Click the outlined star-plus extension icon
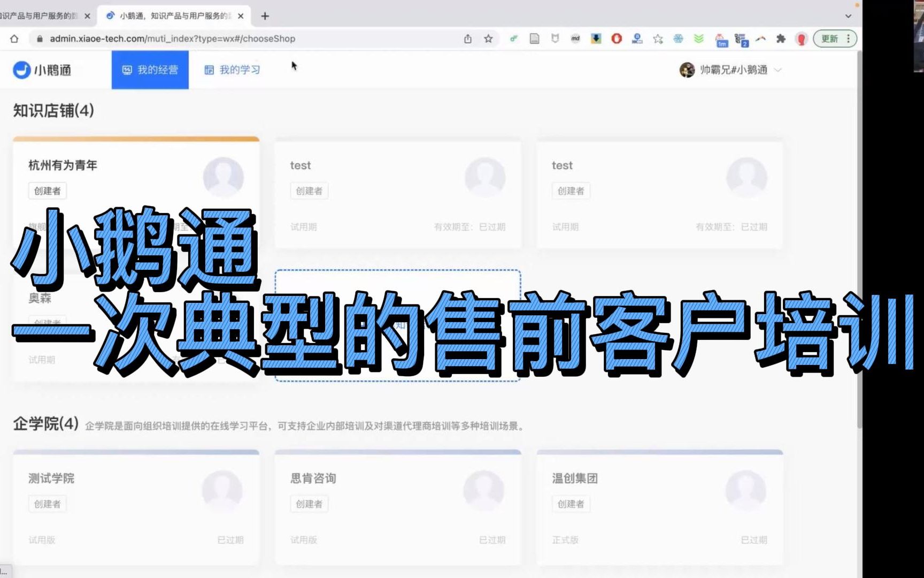This screenshot has width=924, height=578. click(x=658, y=39)
